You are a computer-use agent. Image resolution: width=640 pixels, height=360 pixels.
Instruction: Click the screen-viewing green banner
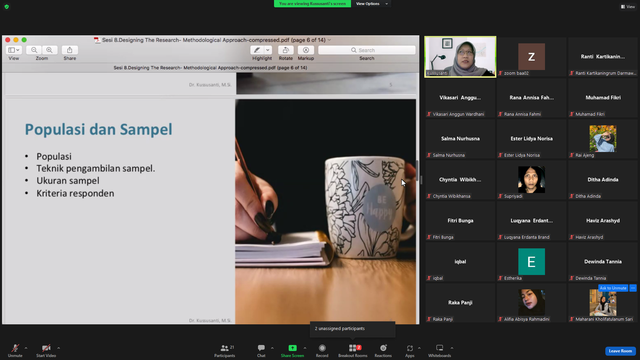[312, 4]
